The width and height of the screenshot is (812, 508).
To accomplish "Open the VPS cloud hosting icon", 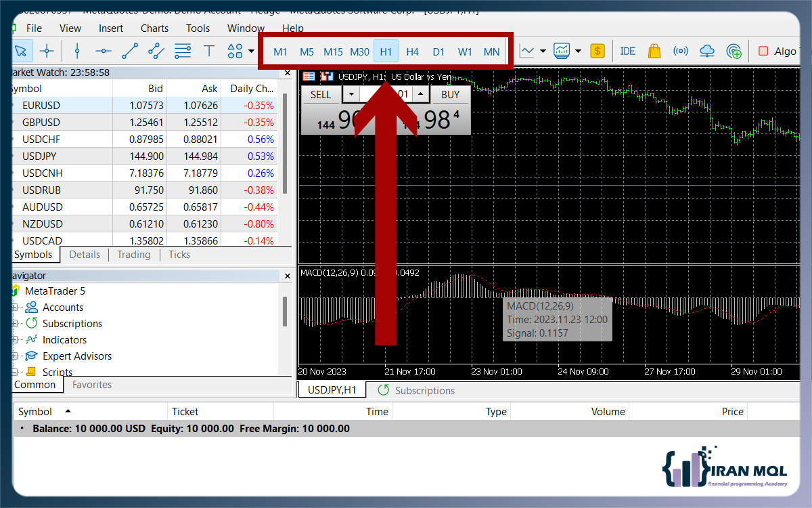I will [707, 51].
